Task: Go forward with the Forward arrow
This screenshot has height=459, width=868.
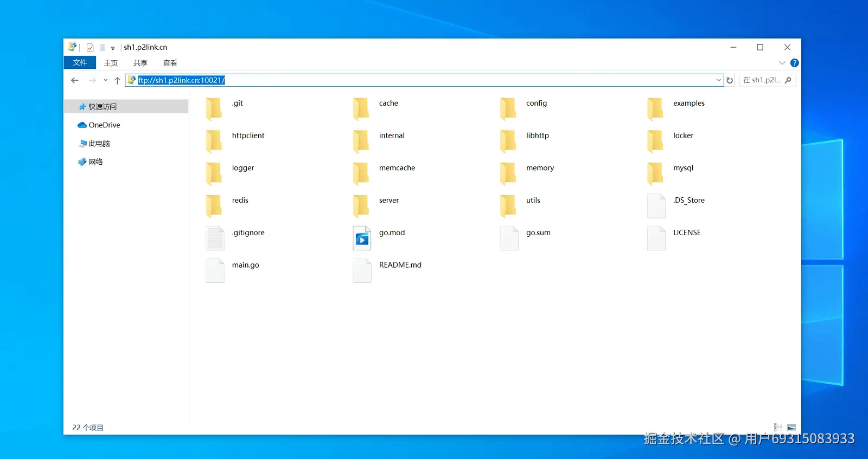Action: (92, 80)
